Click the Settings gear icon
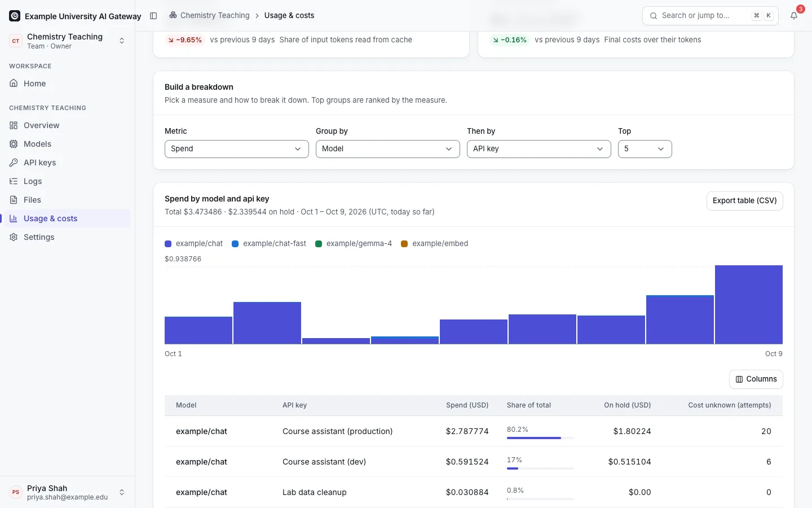812x508 pixels. tap(14, 237)
